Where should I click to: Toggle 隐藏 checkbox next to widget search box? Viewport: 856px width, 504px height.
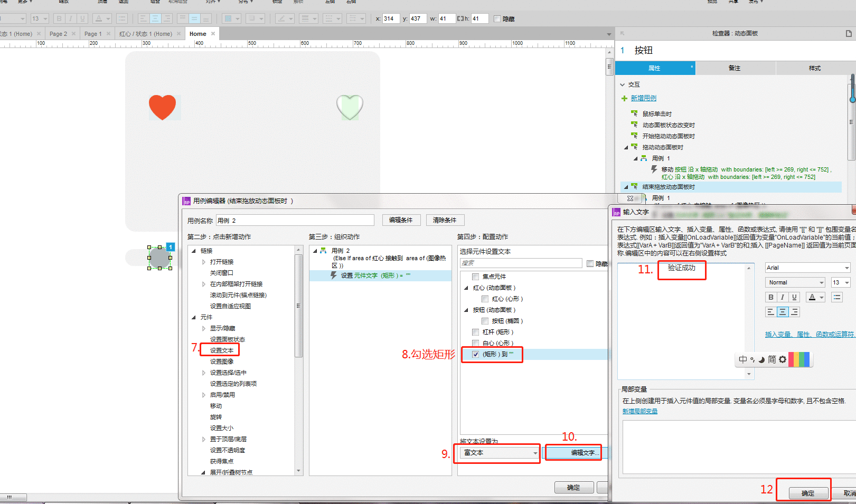click(590, 263)
